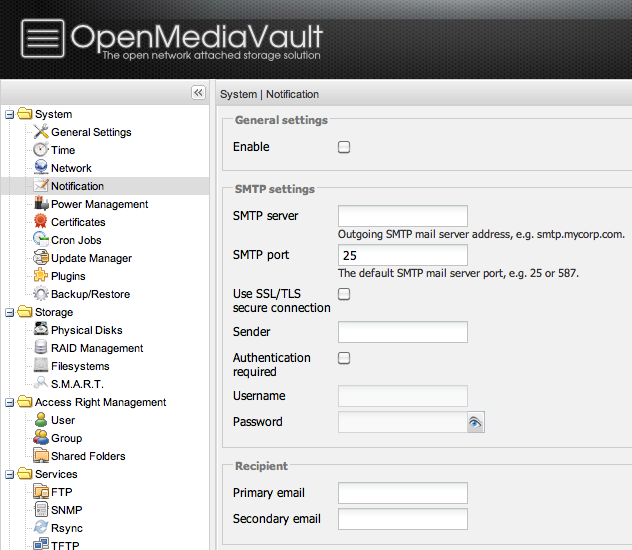The height and width of the screenshot is (550, 632).
Task: Collapse the System tree node
Action: 9,114
